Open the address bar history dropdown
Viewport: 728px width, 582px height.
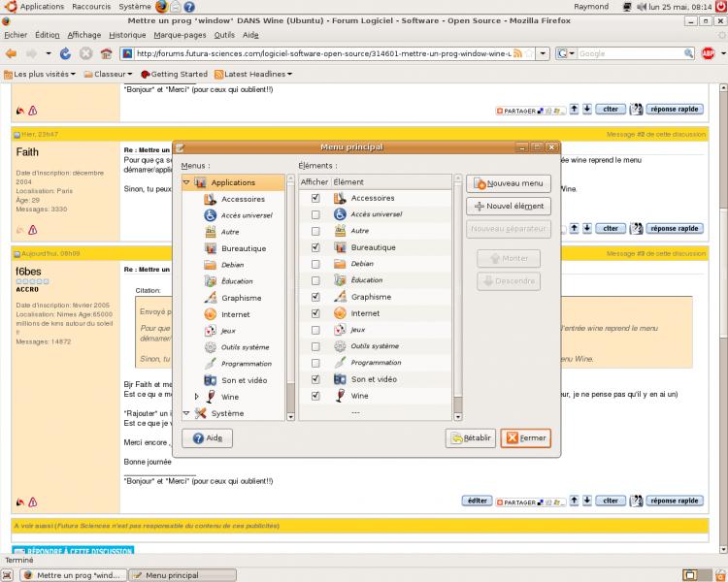point(543,54)
